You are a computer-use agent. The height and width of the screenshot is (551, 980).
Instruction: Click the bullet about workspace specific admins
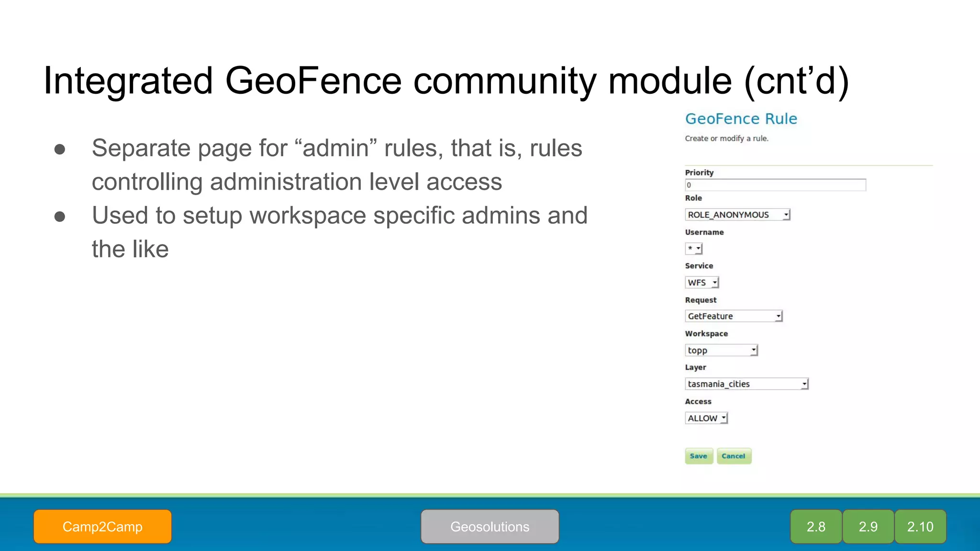pos(340,232)
